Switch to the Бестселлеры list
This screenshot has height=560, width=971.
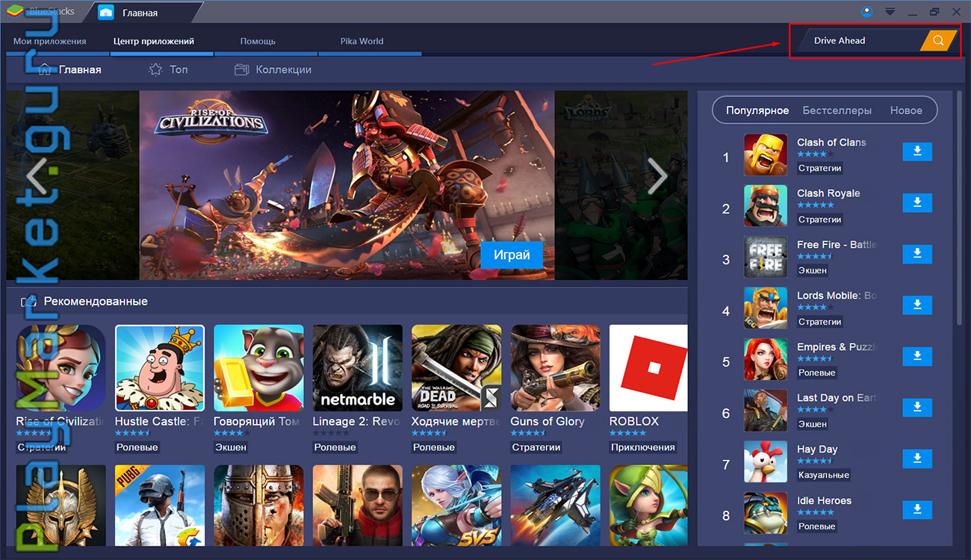point(837,111)
